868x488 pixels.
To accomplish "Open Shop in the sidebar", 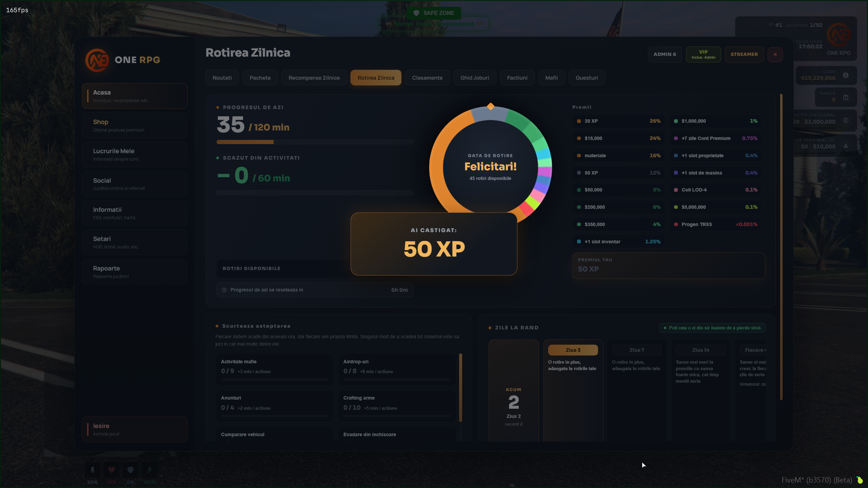I will 135,125.
